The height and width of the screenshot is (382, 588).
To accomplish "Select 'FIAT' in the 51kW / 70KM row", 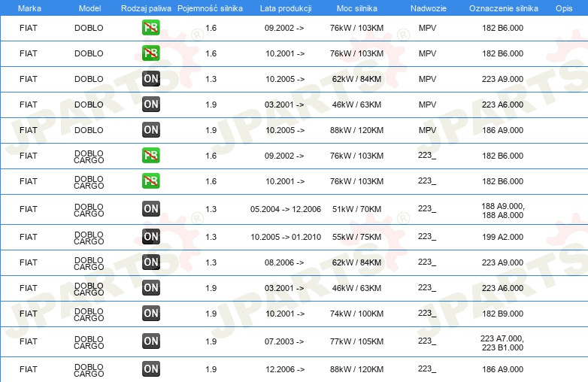I will click(29, 209).
